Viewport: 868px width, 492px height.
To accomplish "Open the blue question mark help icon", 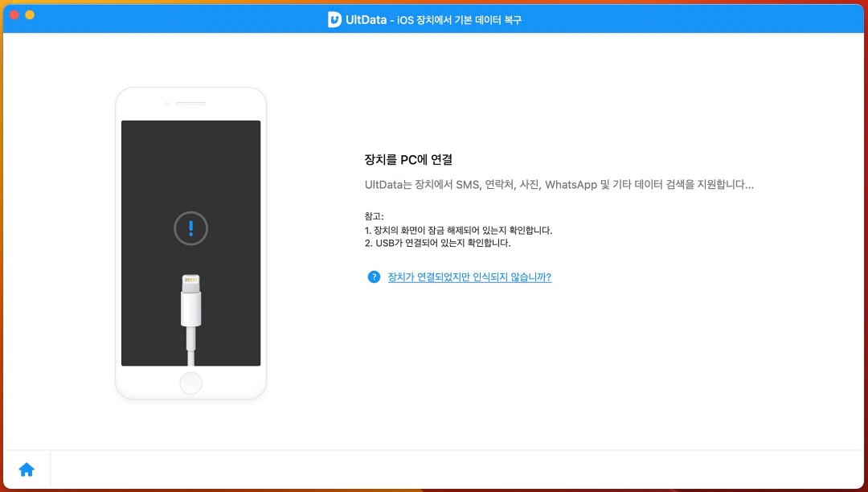I will tap(375, 277).
